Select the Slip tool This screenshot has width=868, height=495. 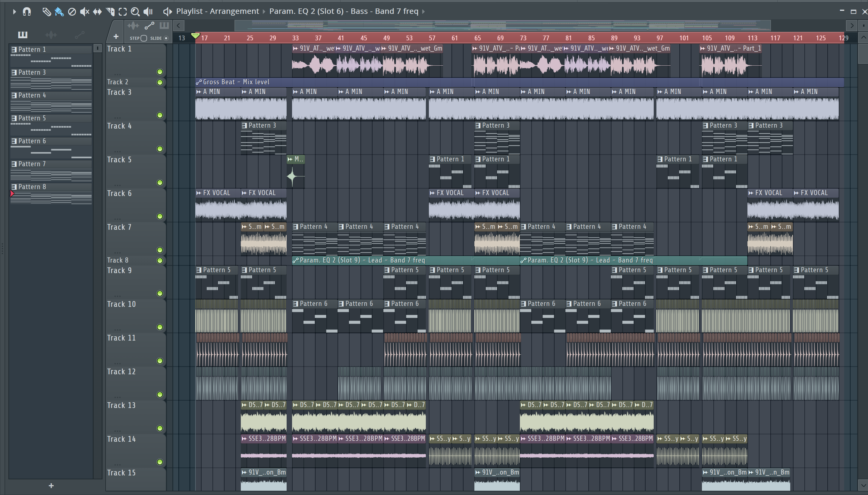click(x=97, y=11)
